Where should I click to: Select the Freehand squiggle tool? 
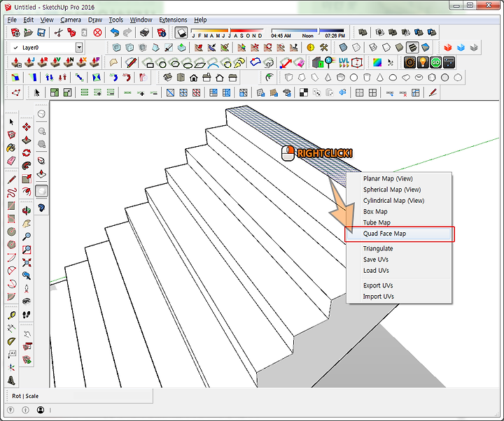[12, 192]
